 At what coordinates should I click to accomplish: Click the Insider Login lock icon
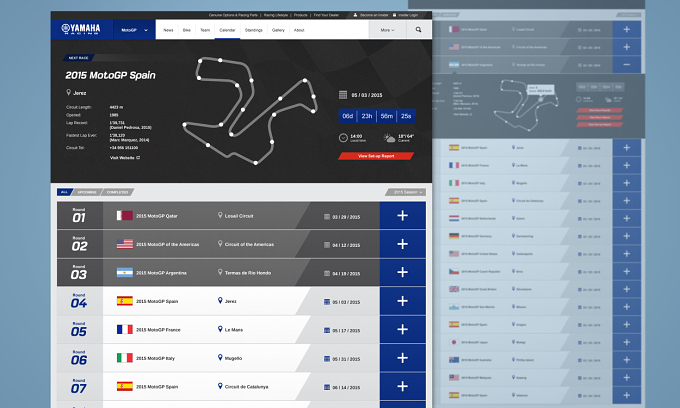394,15
